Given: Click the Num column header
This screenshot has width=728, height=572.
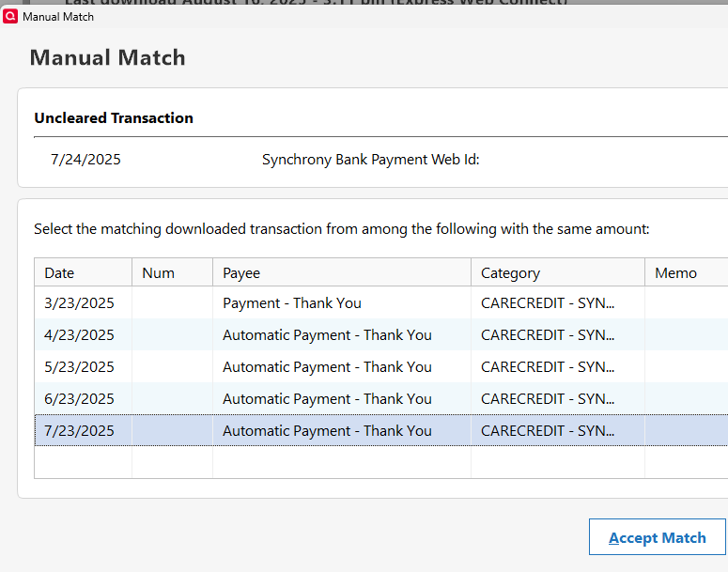Looking at the screenshot, I should [x=158, y=272].
